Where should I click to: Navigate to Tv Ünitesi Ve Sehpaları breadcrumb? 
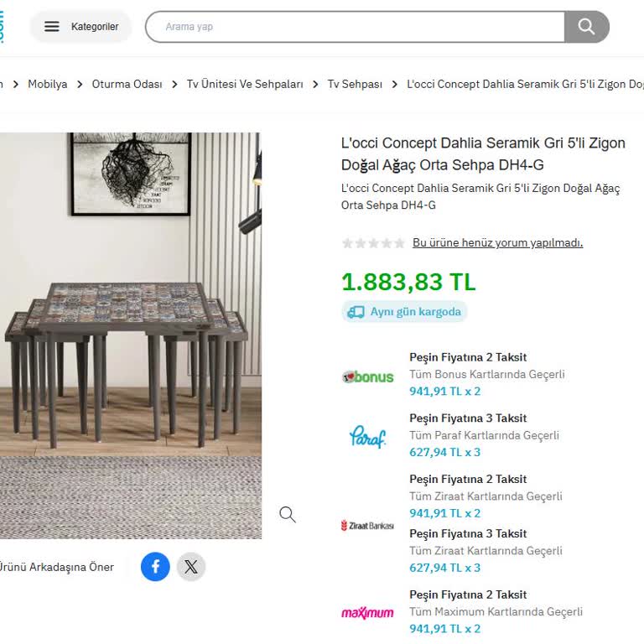pyautogui.click(x=245, y=84)
